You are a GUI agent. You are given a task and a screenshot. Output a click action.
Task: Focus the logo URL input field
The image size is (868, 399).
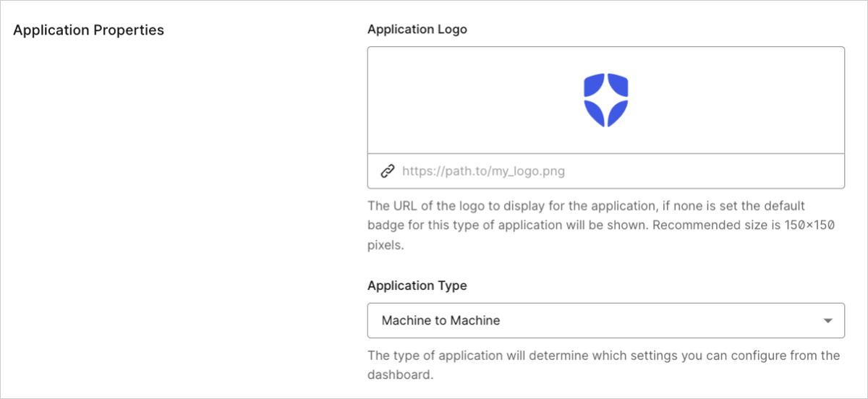pos(606,171)
